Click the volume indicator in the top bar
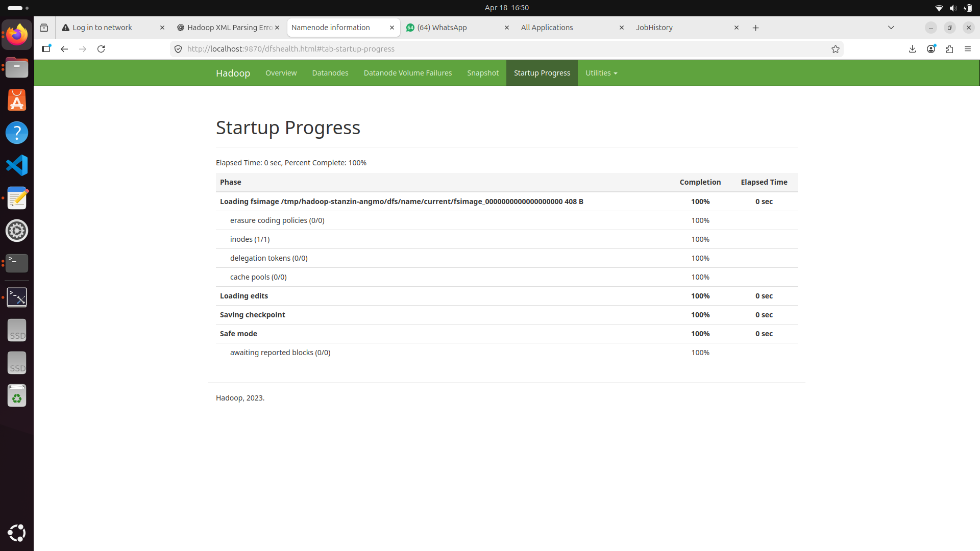The width and height of the screenshot is (980, 551). pos(953,8)
